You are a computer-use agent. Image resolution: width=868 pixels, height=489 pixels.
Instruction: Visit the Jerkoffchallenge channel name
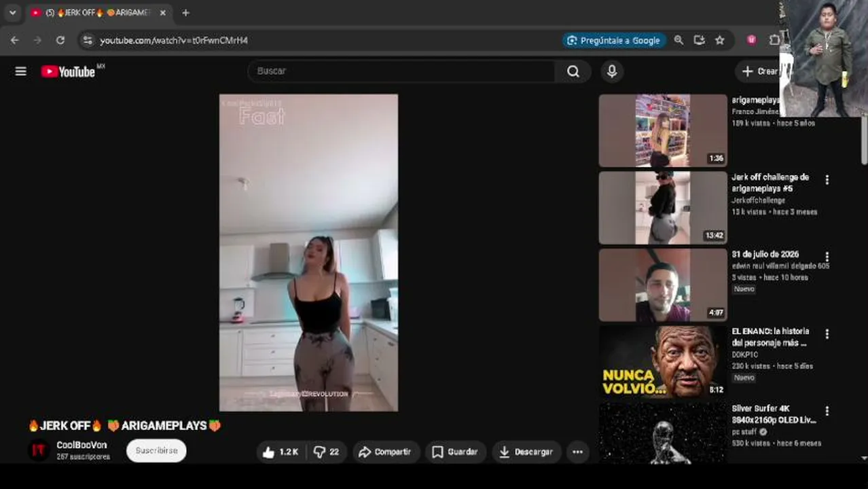(758, 200)
